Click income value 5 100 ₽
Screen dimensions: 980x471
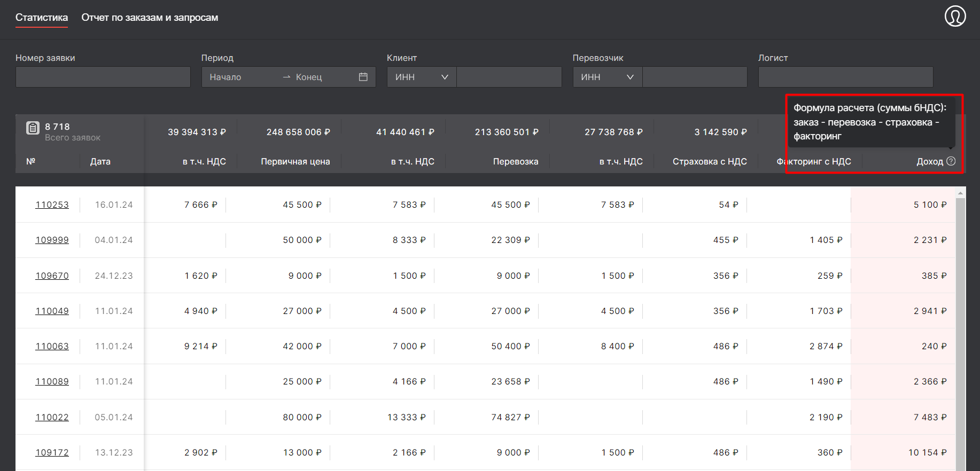930,205
